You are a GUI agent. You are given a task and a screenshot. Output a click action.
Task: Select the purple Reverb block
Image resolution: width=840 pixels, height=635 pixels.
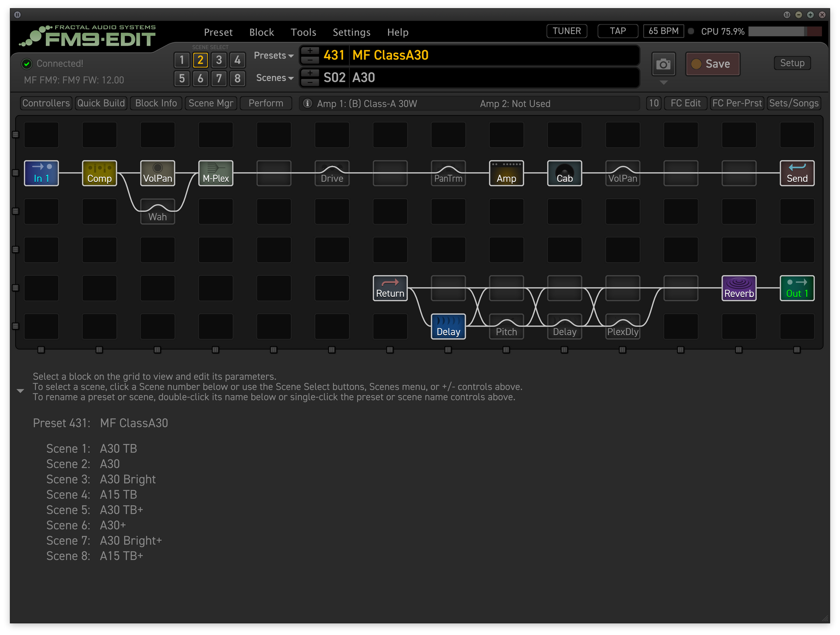pos(739,288)
